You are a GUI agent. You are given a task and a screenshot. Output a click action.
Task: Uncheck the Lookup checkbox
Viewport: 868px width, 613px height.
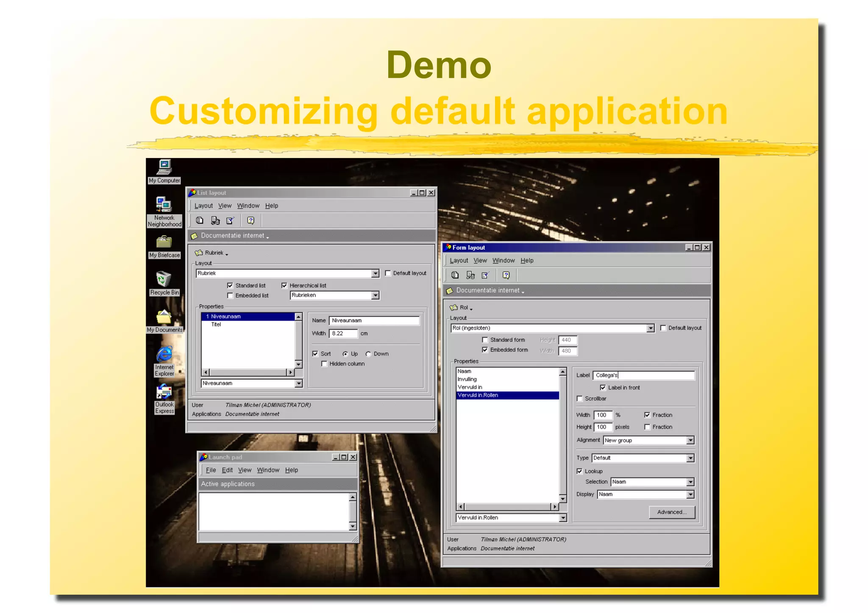[x=580, y=471]
